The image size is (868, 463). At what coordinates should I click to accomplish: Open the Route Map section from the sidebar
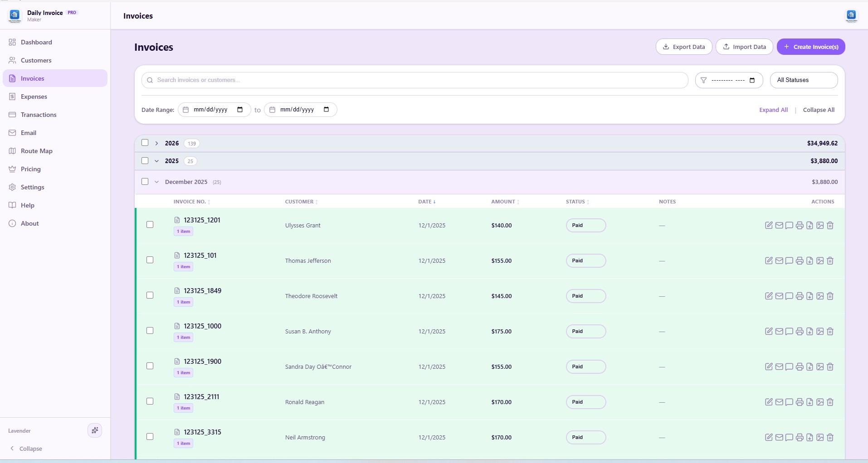click(x=37, y=150)
